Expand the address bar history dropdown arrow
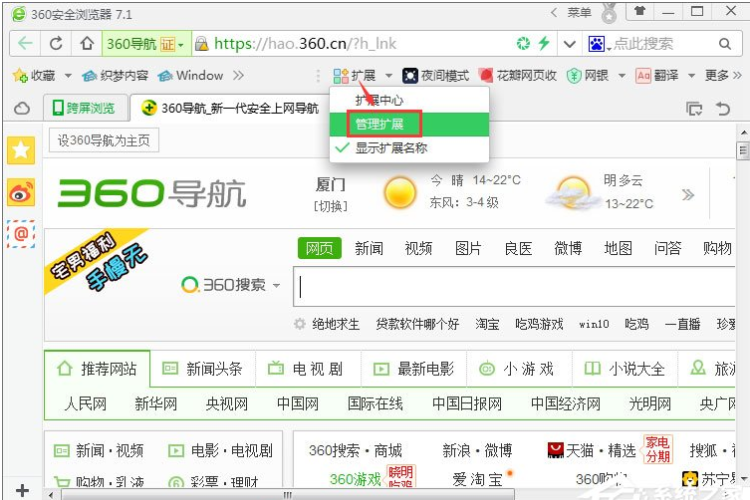This screenshot has height=500, width=750. coord(569,44)
